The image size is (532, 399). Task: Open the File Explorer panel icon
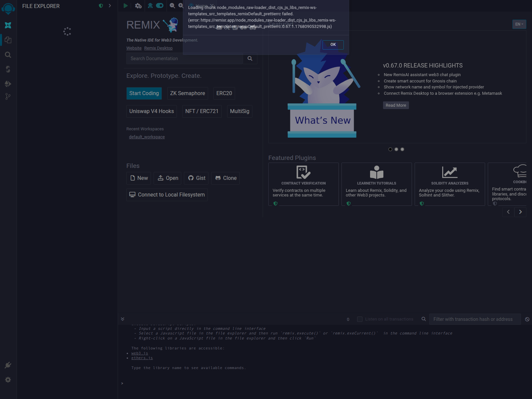[x=8, y=40]
